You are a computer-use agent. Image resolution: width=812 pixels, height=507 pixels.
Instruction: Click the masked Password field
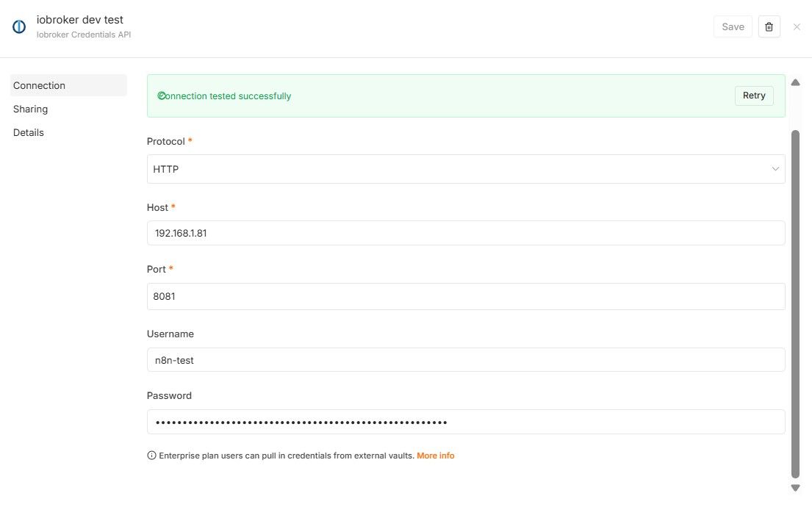(x=466, y=422)
